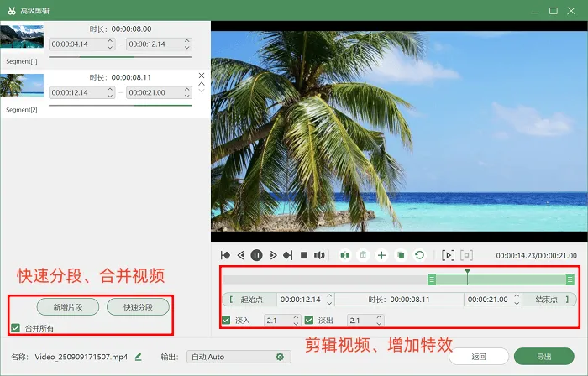Click the Segment[1] progress bar

(120, 57)
